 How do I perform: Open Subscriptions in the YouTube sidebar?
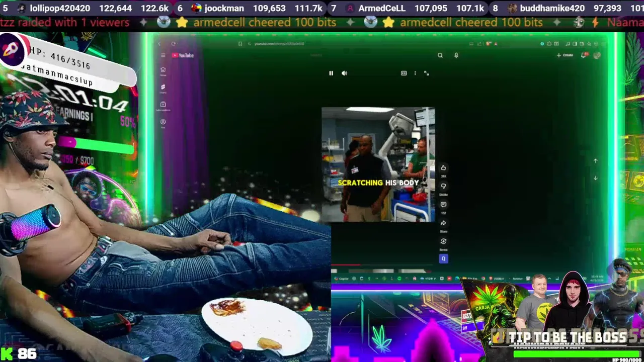point(163,106)
